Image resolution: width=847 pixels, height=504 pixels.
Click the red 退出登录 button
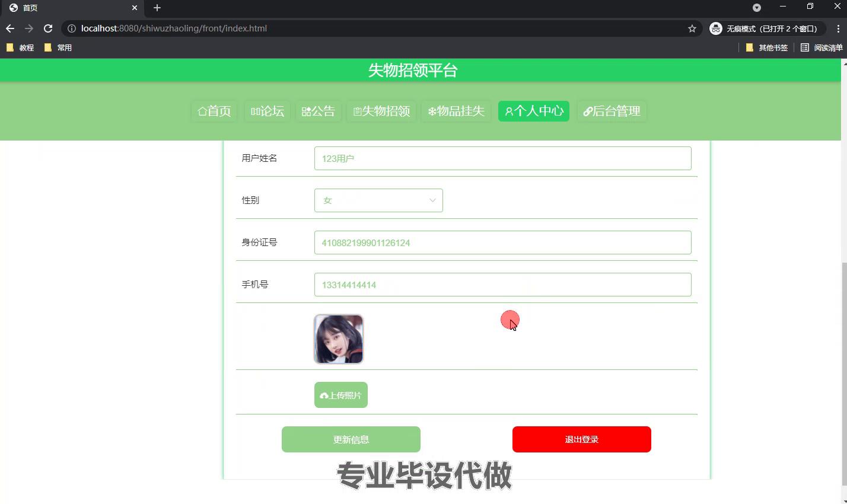[x=581, y=439]
